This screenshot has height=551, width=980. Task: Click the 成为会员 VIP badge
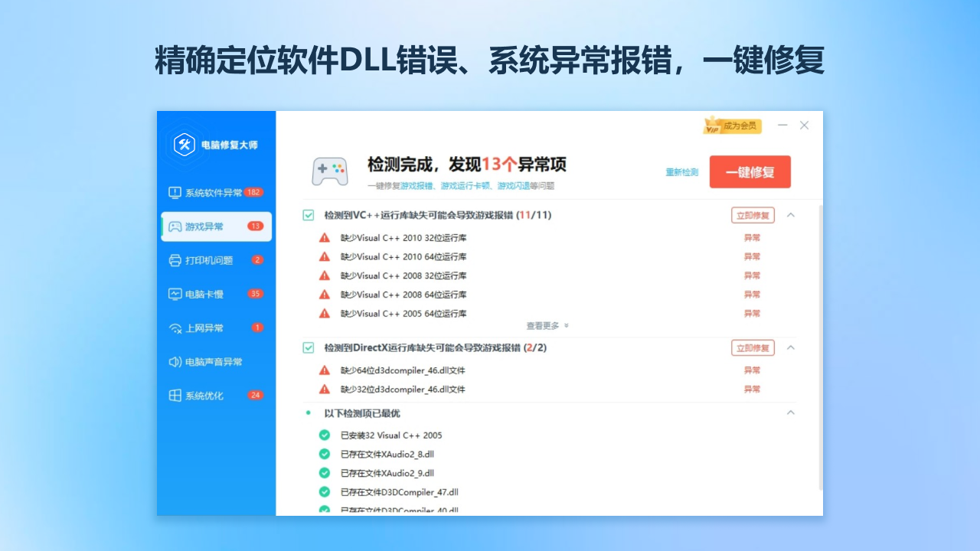731,126
